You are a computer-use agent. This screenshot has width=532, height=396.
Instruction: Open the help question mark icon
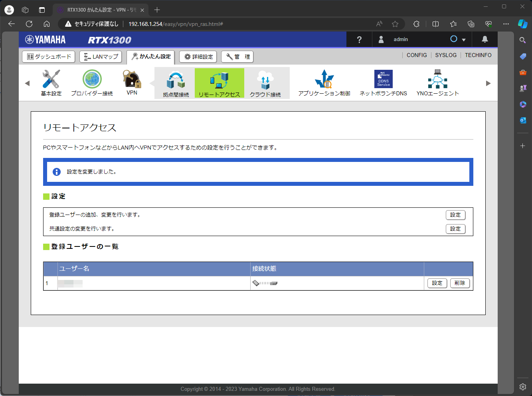(x=359, y=39)
